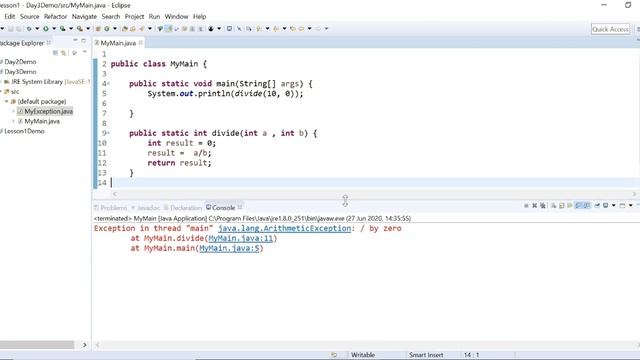The height and width of the screenshot is (360, 640).
Task: Open the Source menu
Action: pos(29,17)
